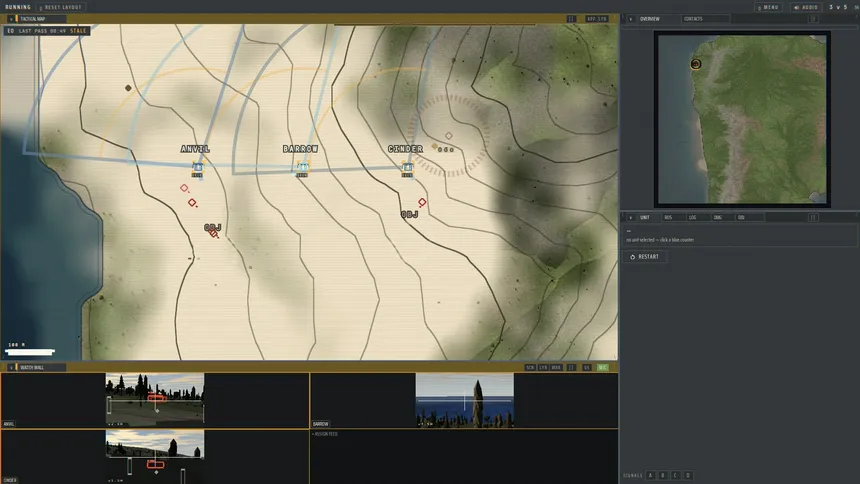Toggle the green MIC button on the Watch Wall

coord(602,367)
